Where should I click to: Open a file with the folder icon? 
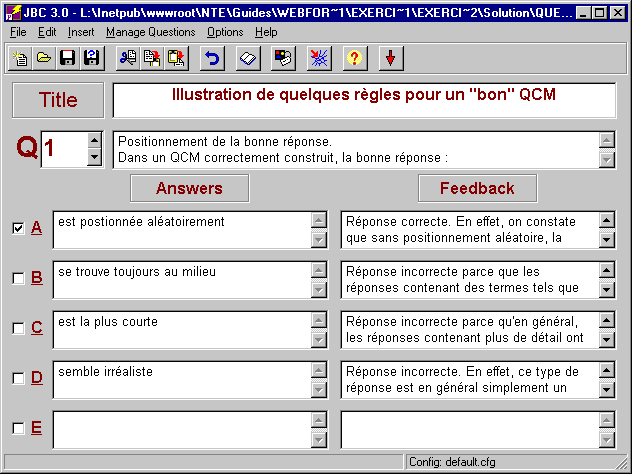44,58
